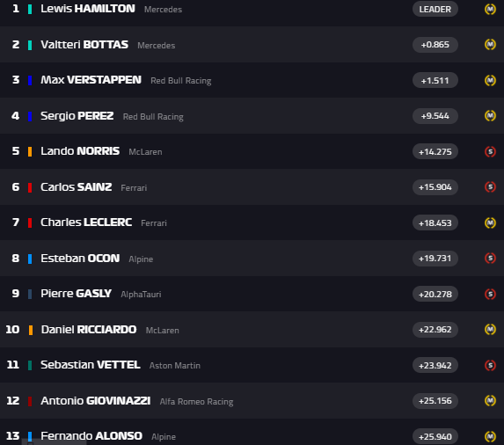Image resolution: width=504 pixels, height=445 pixels.
Task: Select Sergio PEREZ driver name
Action: pos(77,116)
